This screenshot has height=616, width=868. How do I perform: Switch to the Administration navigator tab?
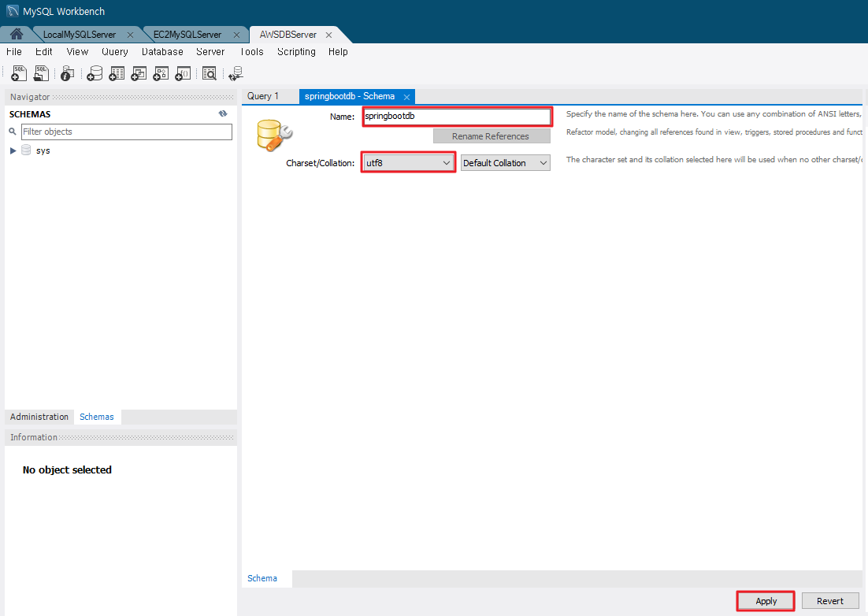(x=39, y=417)
